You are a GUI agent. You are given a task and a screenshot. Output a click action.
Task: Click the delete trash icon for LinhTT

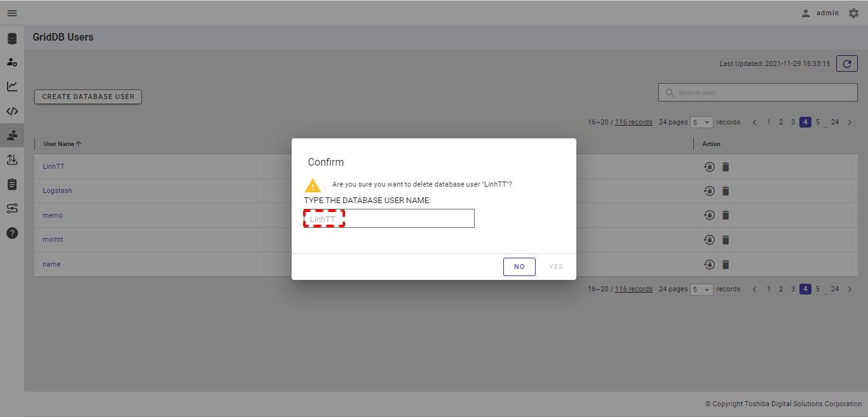pyautogui.click(x=726, y=167)
